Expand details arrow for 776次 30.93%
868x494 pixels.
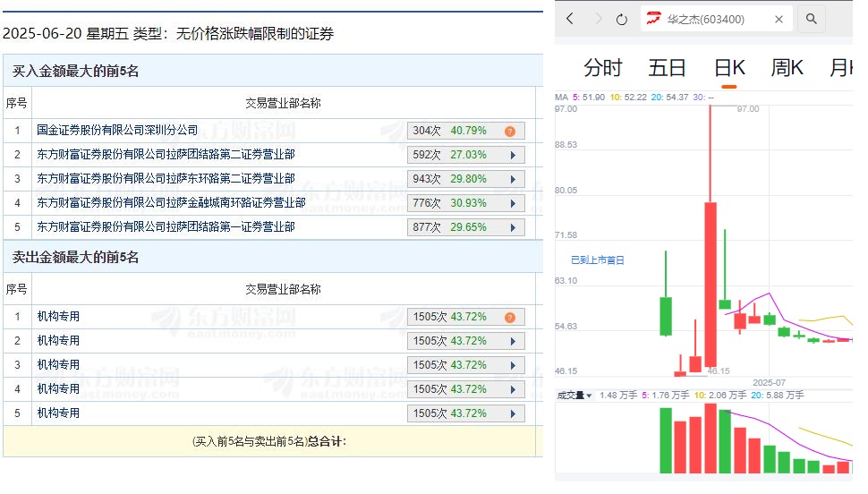pos(513,204)
